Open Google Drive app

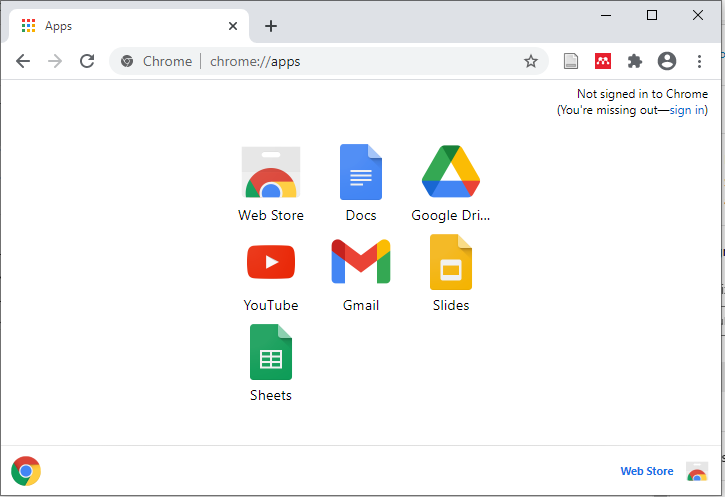tap(451, 173)
